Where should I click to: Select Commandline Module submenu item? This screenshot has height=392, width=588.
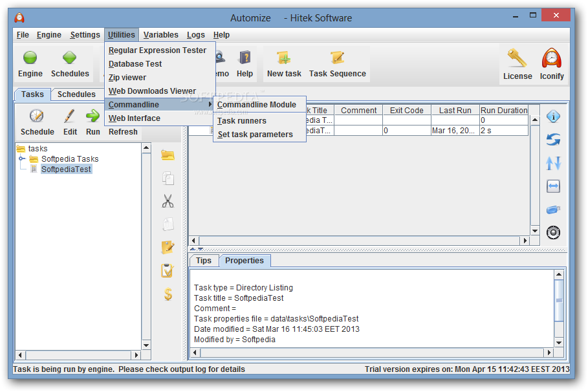pyautogui.click(x=259, y=105)
